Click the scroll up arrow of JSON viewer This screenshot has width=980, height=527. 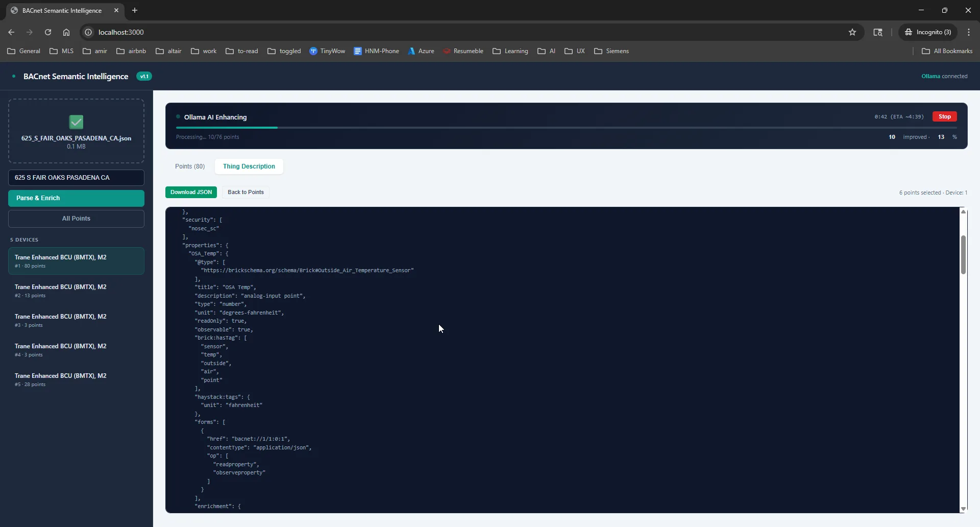coord(963,211)
